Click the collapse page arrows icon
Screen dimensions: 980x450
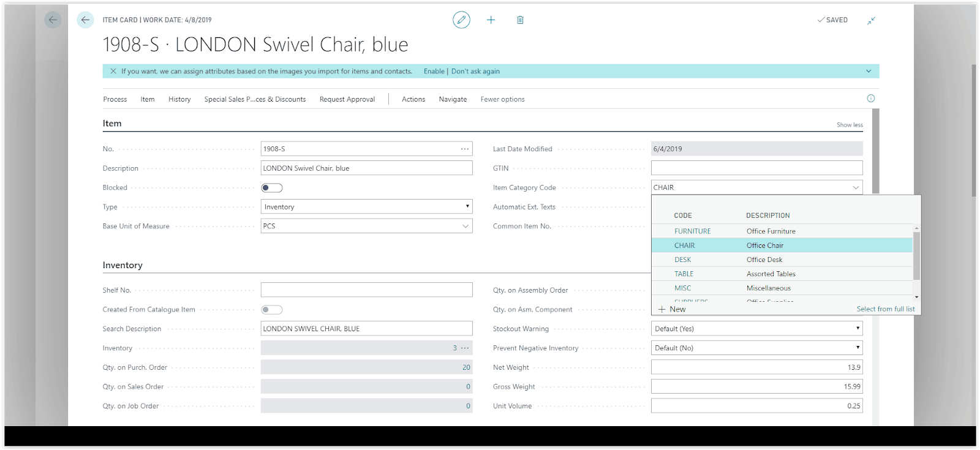(871, 20)
